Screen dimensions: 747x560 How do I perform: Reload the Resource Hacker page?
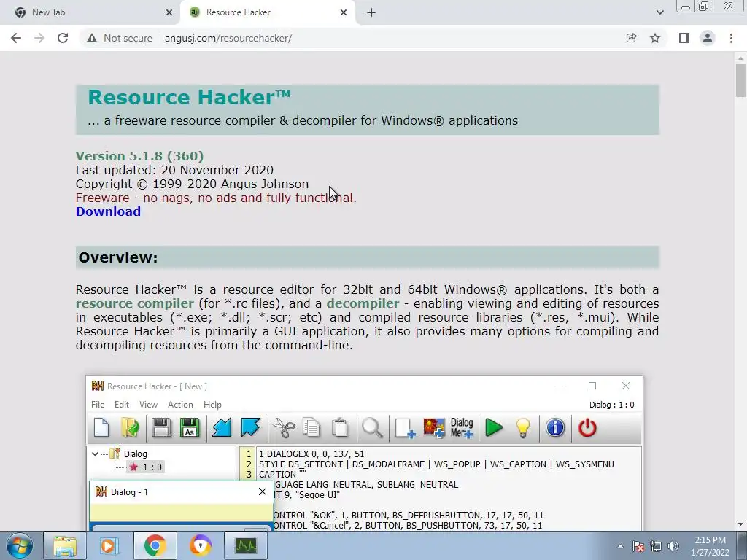coord(63,38)
